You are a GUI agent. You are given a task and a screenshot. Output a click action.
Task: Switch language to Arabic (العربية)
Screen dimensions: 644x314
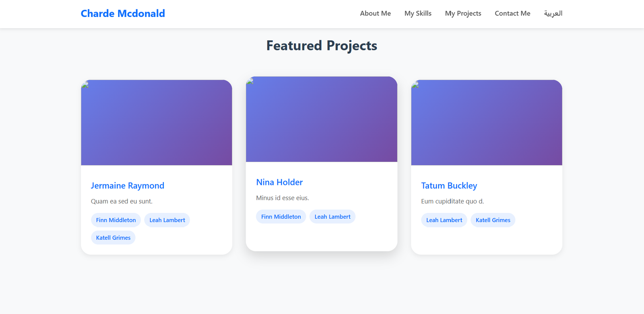[553, 13]
